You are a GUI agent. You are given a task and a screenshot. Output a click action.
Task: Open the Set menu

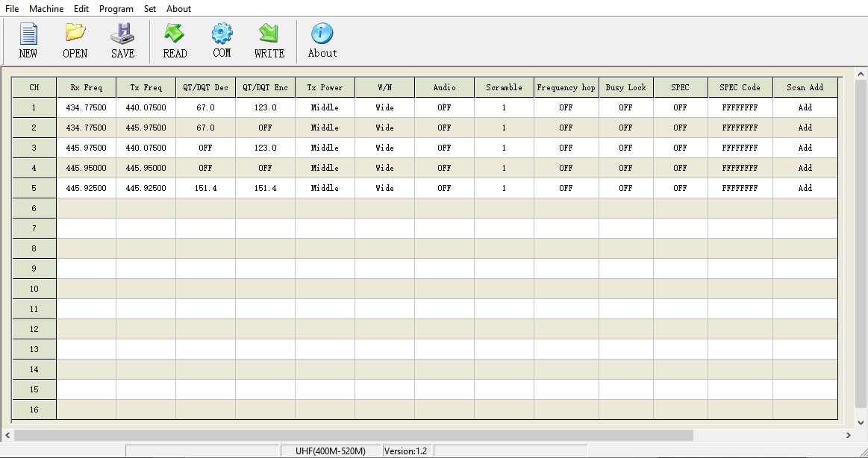150,9
